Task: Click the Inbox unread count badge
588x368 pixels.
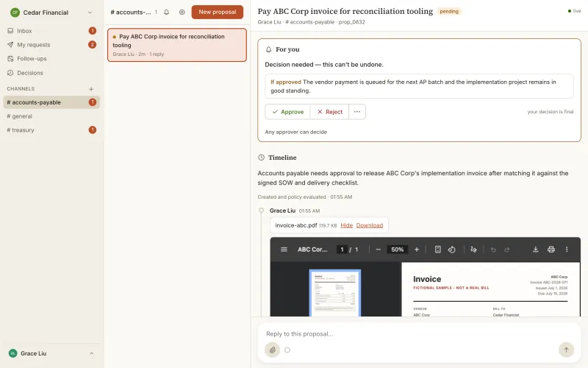Action: 93,31
